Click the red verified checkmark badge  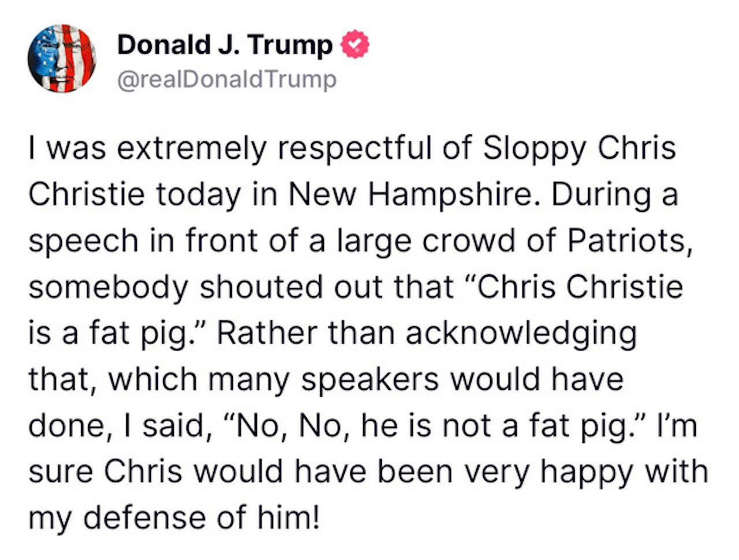coord(355,44)
